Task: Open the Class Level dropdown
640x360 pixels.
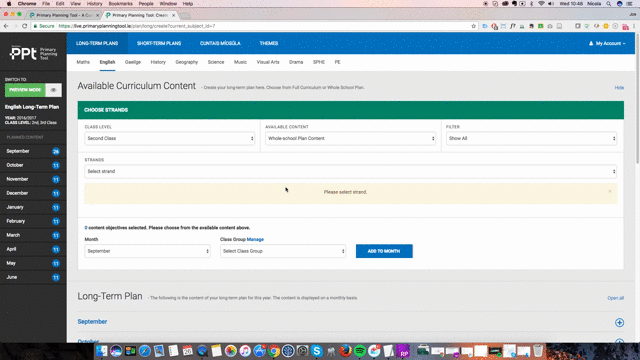Action: [170, 138]
